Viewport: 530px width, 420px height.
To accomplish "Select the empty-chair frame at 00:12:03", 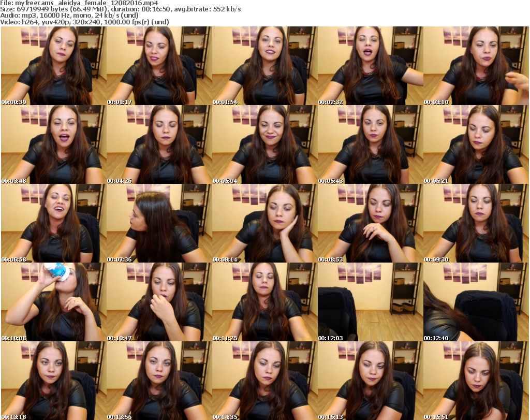I will [371, 302].
